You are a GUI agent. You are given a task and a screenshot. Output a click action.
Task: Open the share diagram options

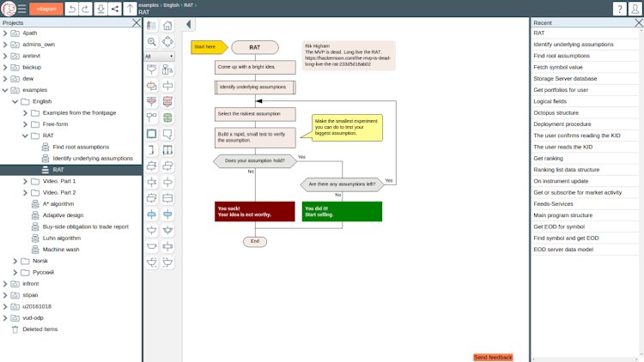coord(115,9)
